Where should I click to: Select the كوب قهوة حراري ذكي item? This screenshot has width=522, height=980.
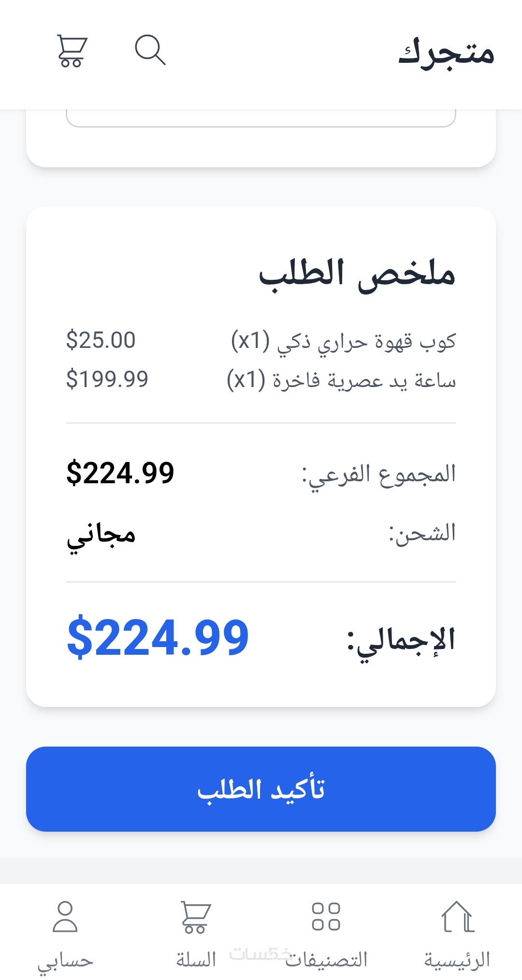[343, 341]
